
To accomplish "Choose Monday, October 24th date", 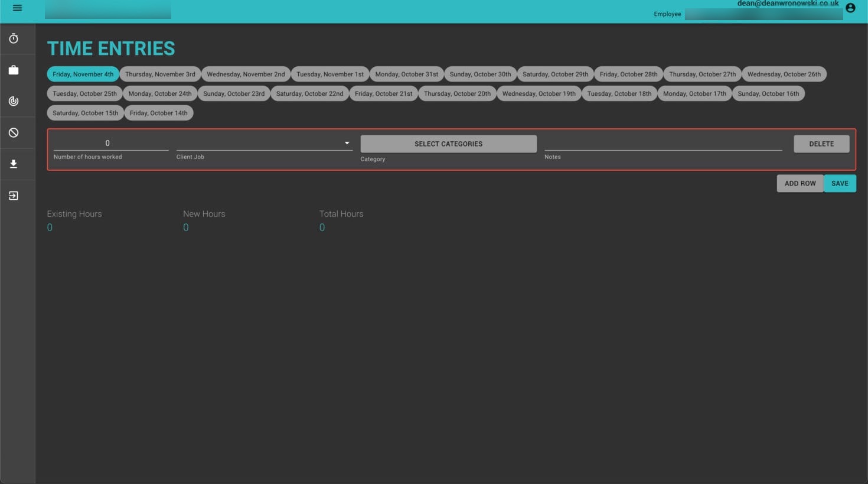I will [x=160, y=94].
